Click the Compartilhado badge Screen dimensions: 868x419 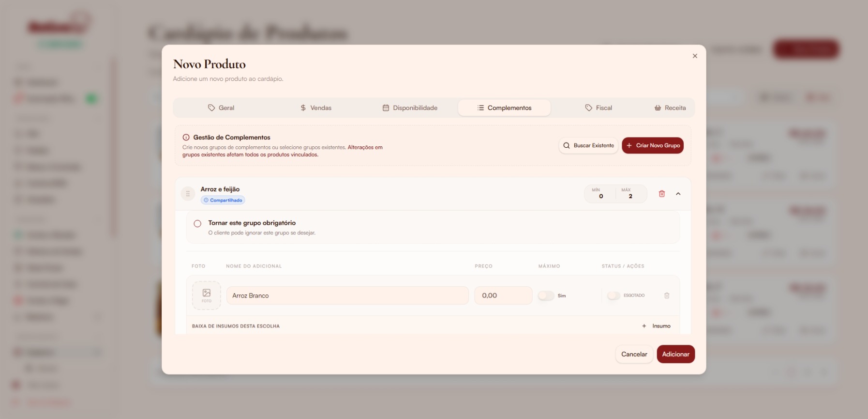point(223,200)
